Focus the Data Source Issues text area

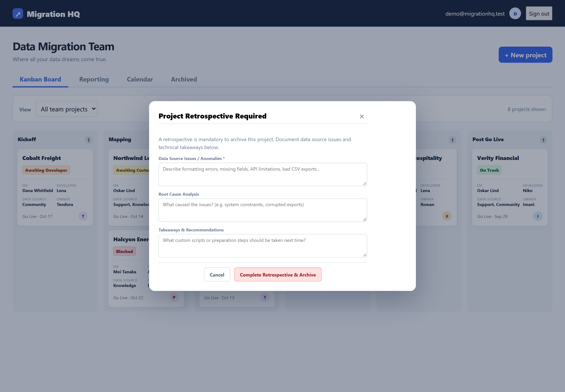click(x=263, y=174)
